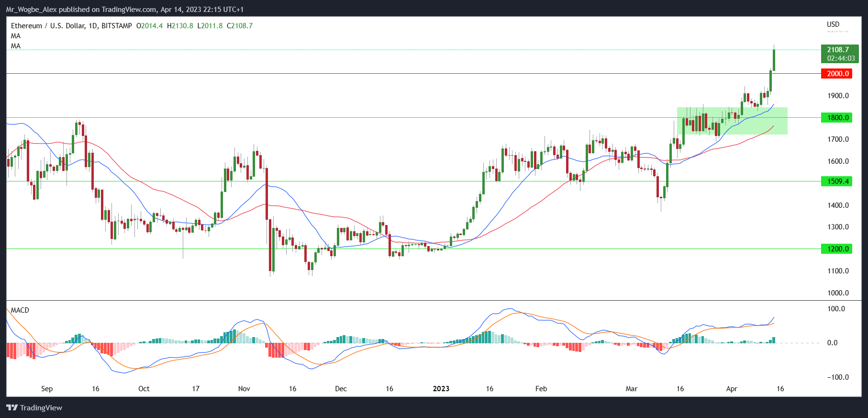
Task: Click the 1400.0 price scale value
Action: [838, 205]
